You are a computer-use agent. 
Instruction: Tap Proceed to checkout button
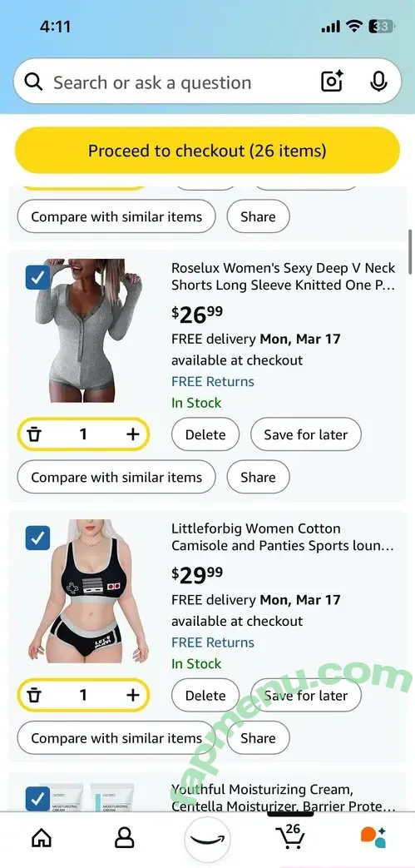point(208,151)
